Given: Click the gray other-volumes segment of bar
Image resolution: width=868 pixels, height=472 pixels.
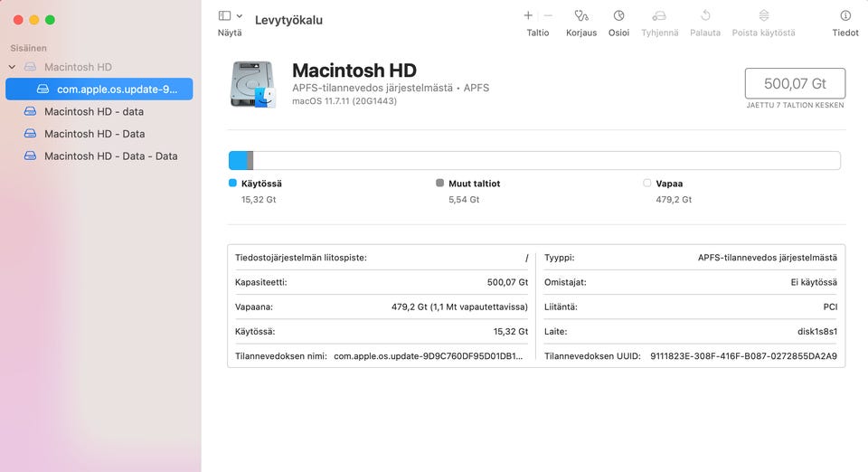Looking at the screenshot, I should [250, 160].
